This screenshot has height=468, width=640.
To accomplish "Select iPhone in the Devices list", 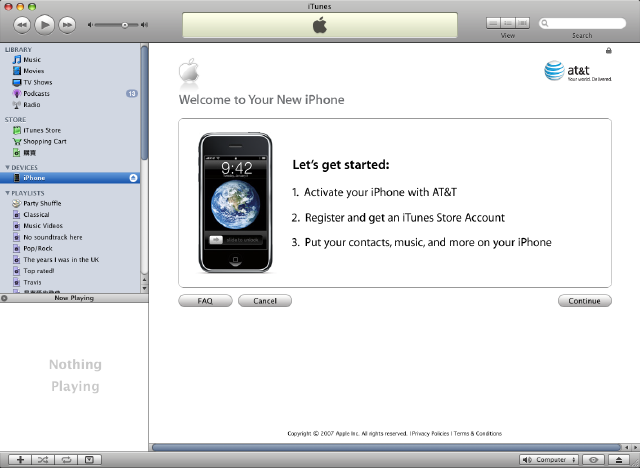I will pyautogui.click(x=70, y=178).
